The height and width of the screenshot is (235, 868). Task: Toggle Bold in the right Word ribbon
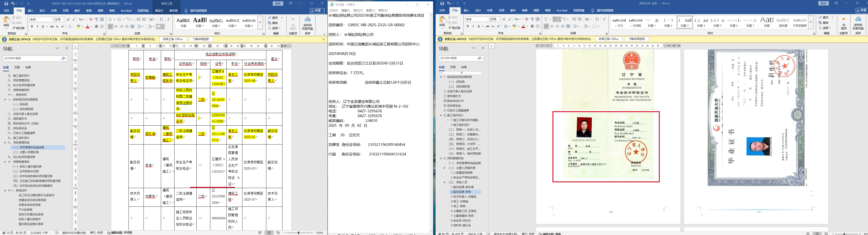(x=468, y=26)
